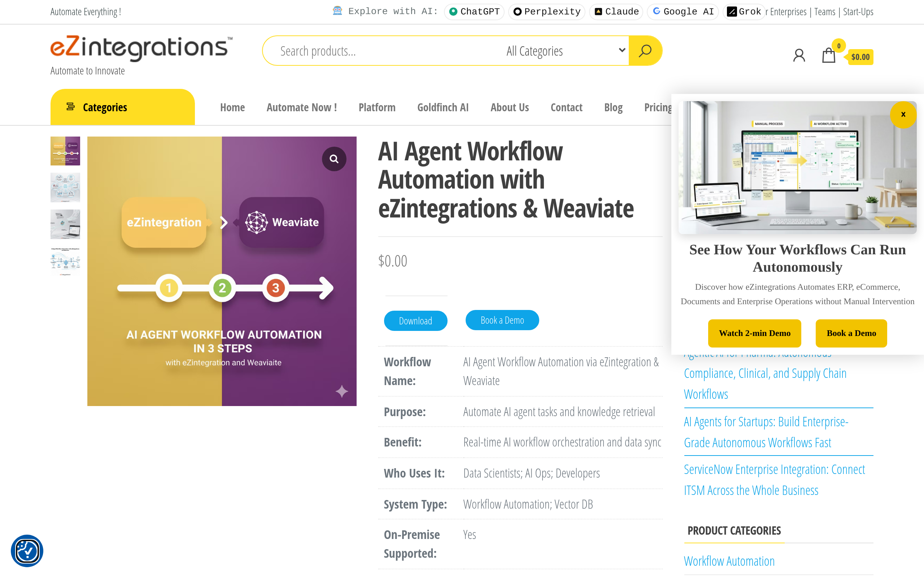Screen dimensions: 924x578
Task: Click the blue Book a Demo button
Action: (x=502, y=320)
